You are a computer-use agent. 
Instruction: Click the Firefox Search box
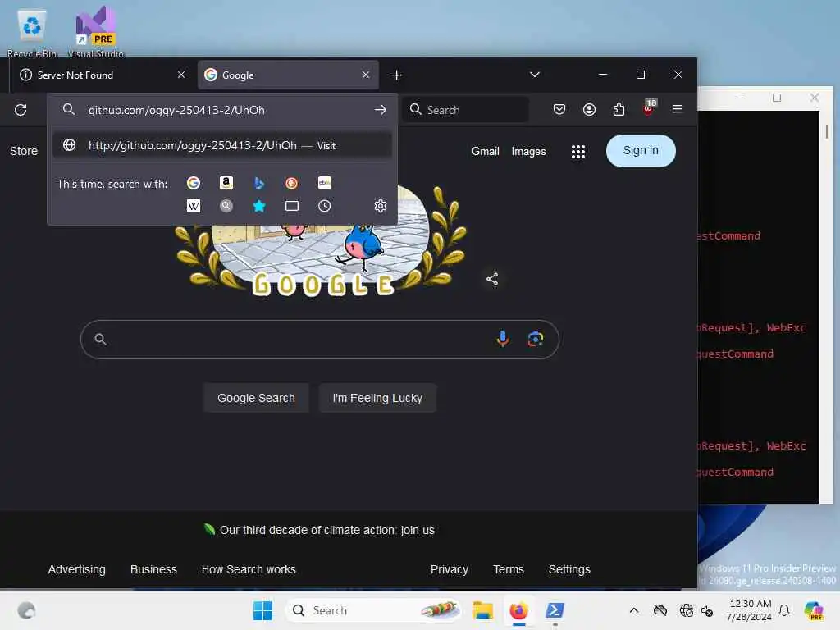coord(466,110)
